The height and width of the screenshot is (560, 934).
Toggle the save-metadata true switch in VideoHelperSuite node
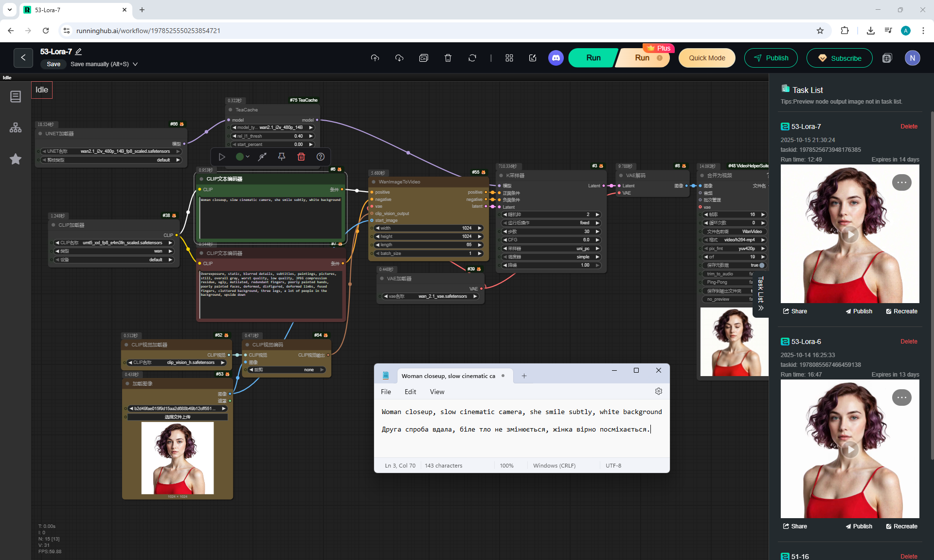point(761,265)
